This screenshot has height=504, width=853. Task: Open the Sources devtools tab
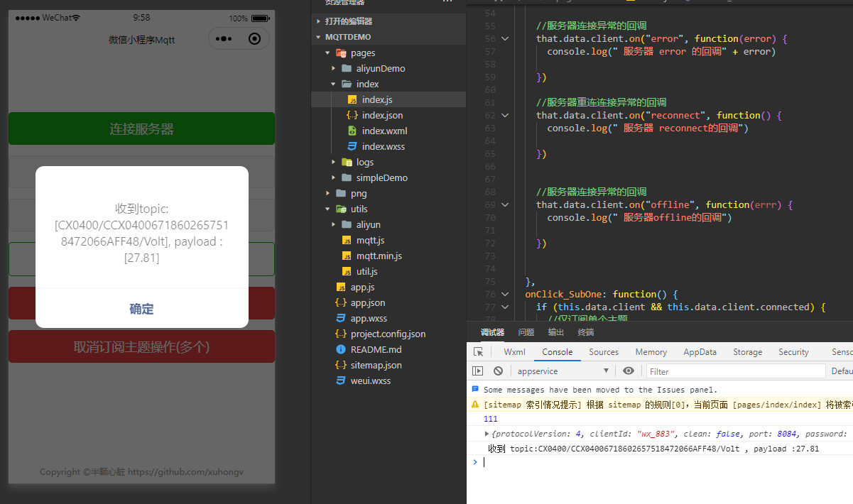pos(604,352)
